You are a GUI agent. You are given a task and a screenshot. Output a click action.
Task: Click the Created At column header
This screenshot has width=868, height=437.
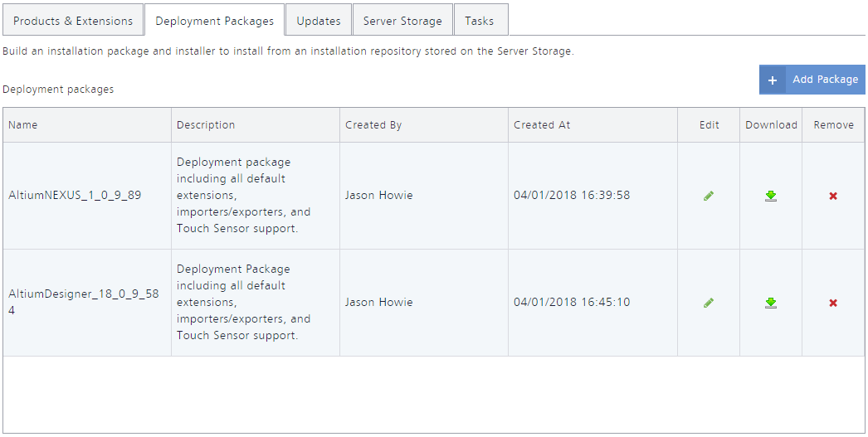coord(542,125)
